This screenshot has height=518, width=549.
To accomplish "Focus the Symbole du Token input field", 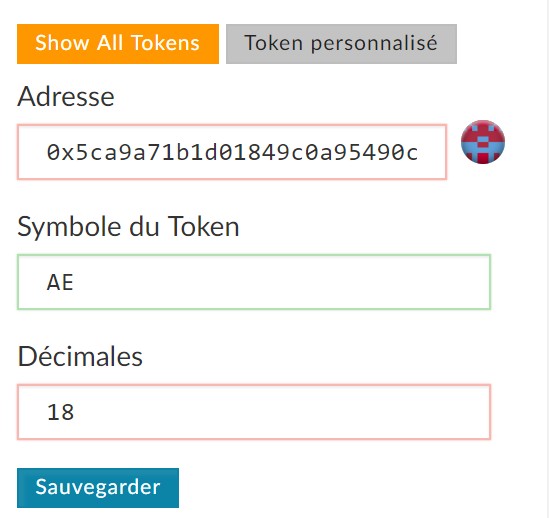I will coord(254,282).
